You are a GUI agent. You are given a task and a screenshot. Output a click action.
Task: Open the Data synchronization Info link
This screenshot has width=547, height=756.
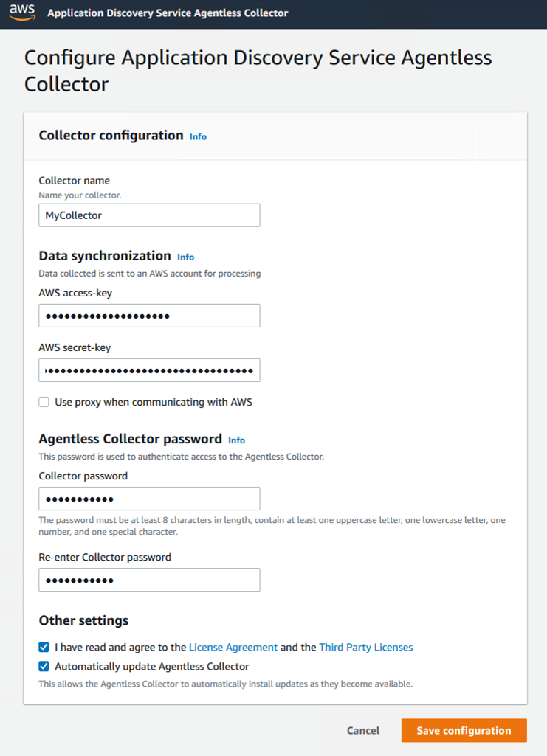click(x=185, y=257)
